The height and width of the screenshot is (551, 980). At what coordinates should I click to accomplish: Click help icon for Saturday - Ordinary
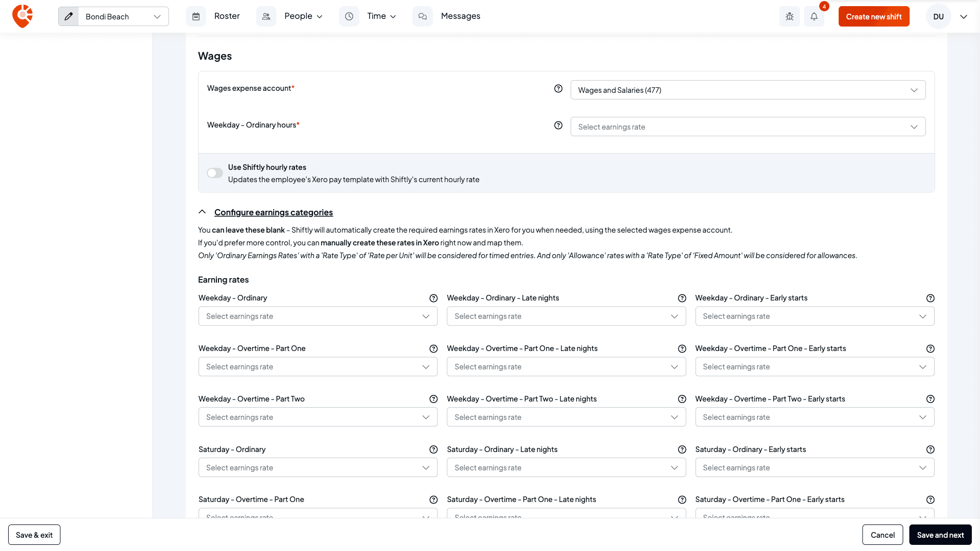point(433,450)
